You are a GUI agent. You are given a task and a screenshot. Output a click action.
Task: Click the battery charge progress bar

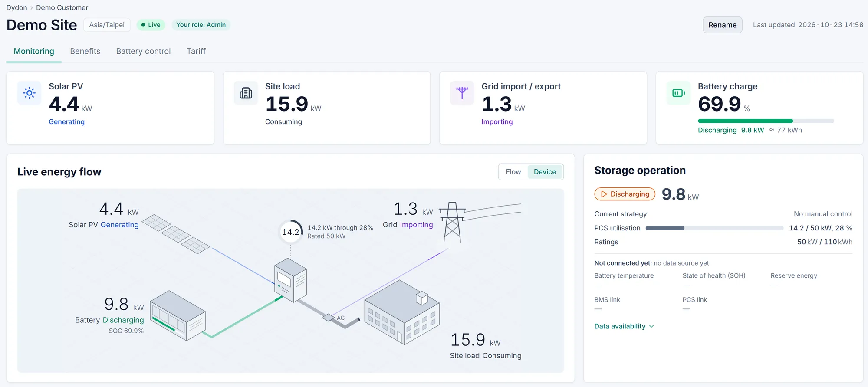766,121
